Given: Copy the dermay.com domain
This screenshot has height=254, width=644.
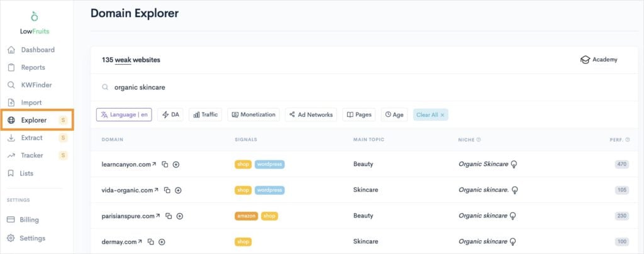Looking at the screenshot, I should 151,242.
